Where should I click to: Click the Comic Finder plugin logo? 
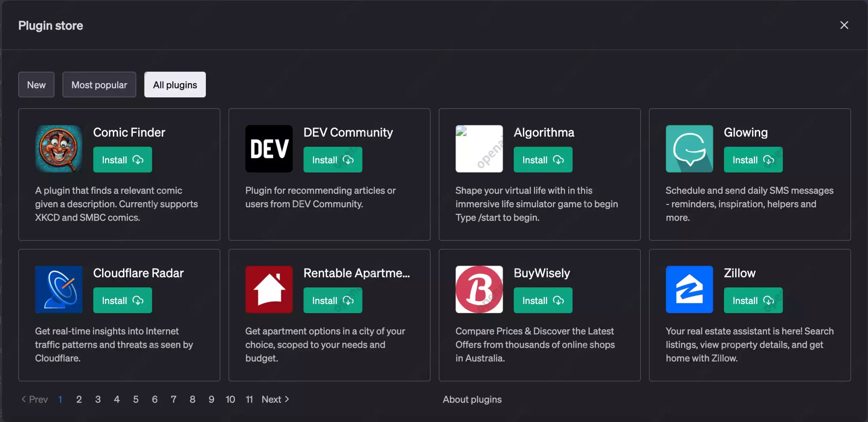59,149
